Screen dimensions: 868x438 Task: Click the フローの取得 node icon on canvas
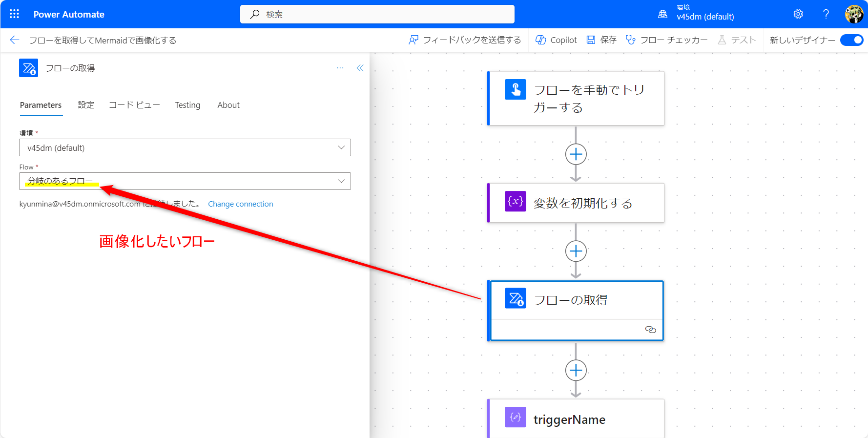click(516, 298)
